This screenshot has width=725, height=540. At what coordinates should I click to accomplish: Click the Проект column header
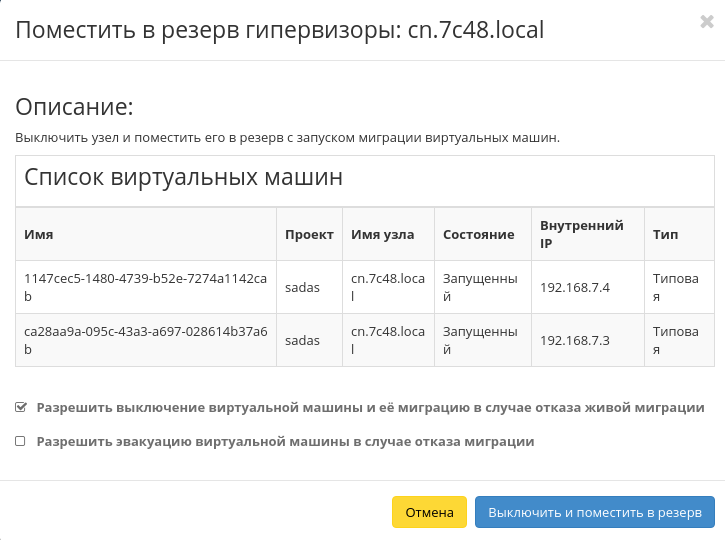click(x=308, y=235)
